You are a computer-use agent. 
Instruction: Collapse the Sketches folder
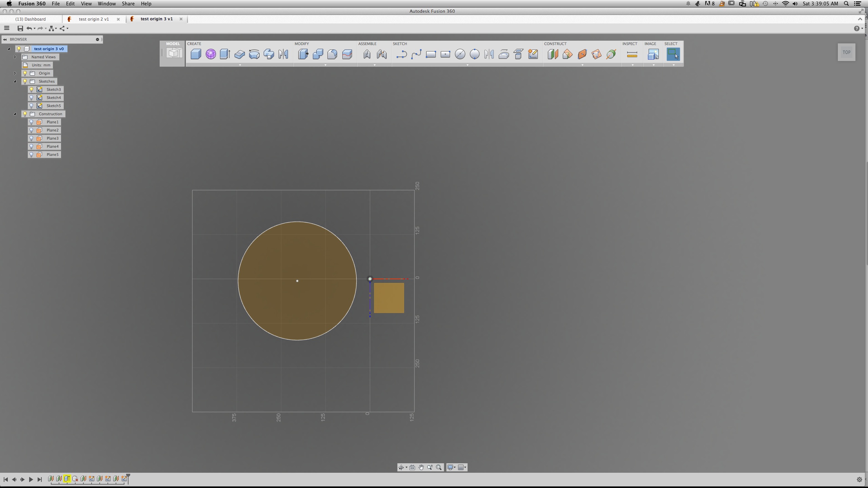click(15, 81)
